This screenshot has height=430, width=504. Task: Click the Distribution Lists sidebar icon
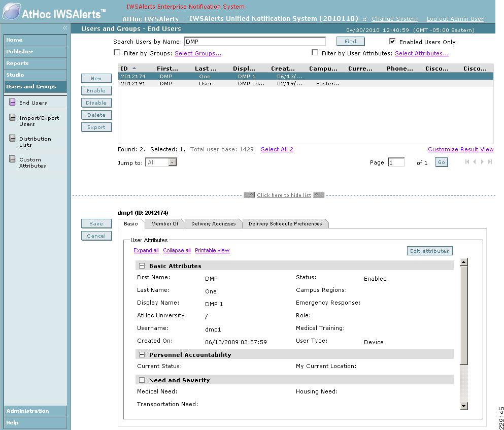pyautogui.click(x=12, y=138)
